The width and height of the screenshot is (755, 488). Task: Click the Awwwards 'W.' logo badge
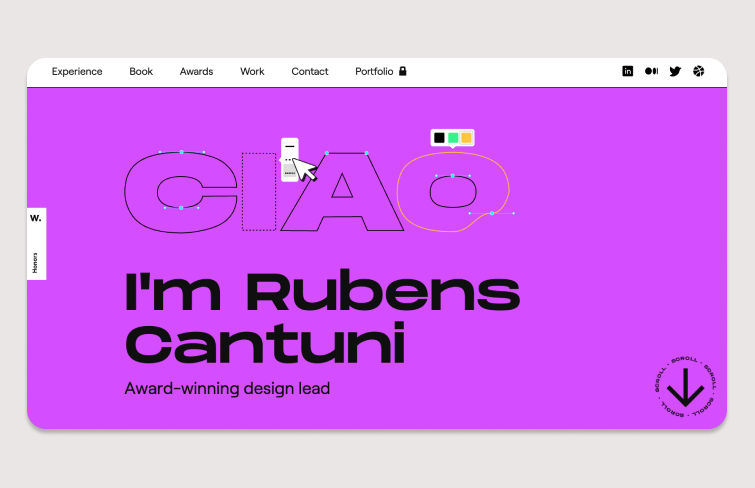click(36, 218)
